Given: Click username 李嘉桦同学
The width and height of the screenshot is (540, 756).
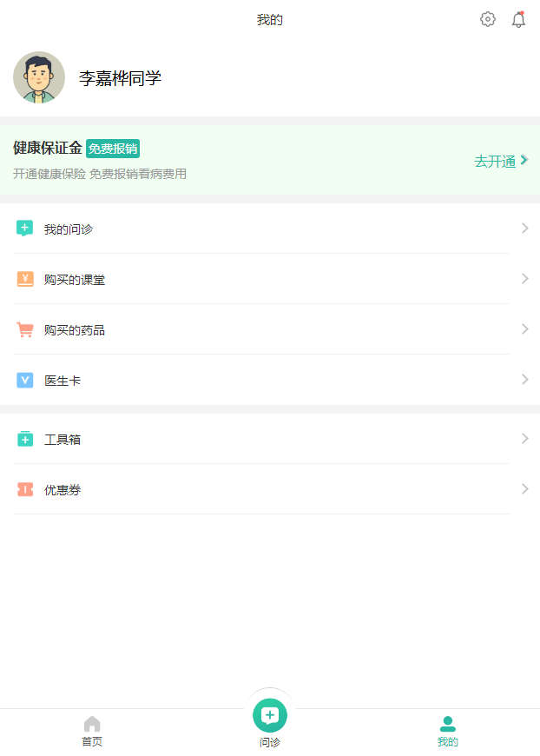Looking at the screenshot, I should coord(120,78).
